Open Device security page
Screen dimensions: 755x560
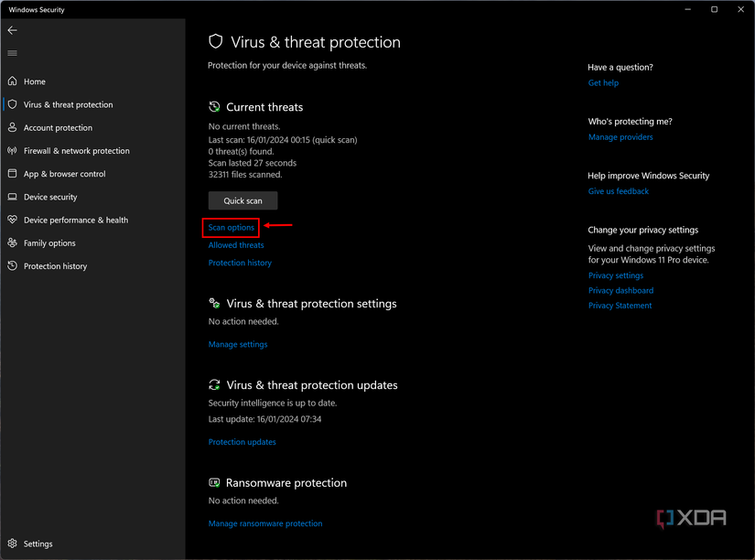(x=50, y=197)
